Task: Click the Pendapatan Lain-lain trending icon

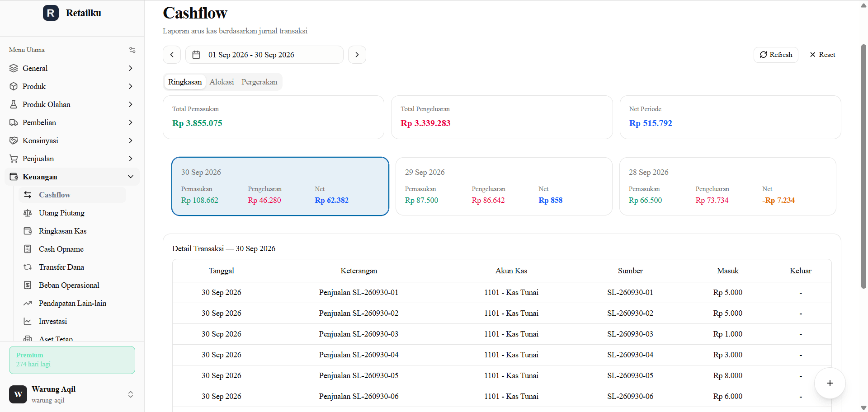Action: coord(28,303)
